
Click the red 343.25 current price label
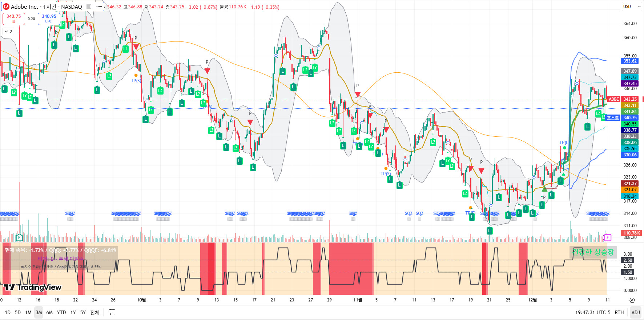[x=630, y=99]
